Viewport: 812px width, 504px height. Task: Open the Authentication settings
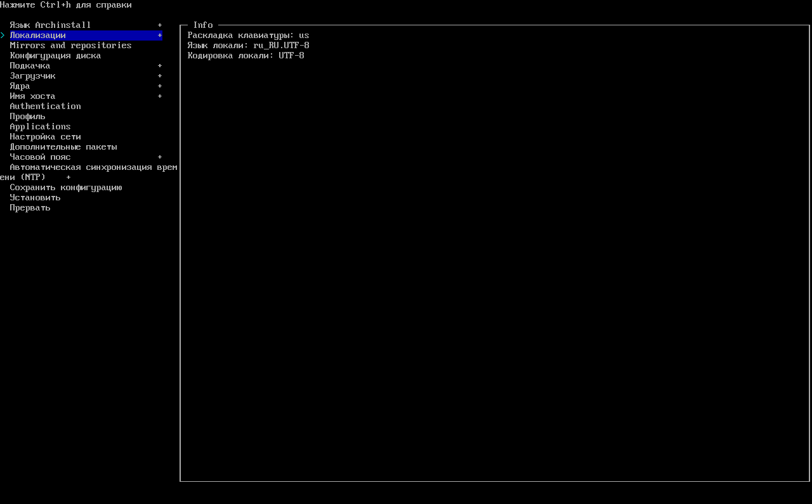click(45, 107)
